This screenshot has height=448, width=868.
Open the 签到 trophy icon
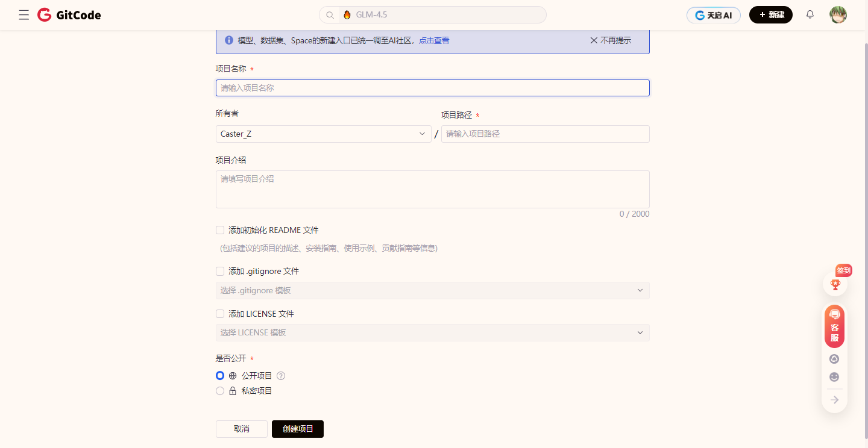pos(835,284)
